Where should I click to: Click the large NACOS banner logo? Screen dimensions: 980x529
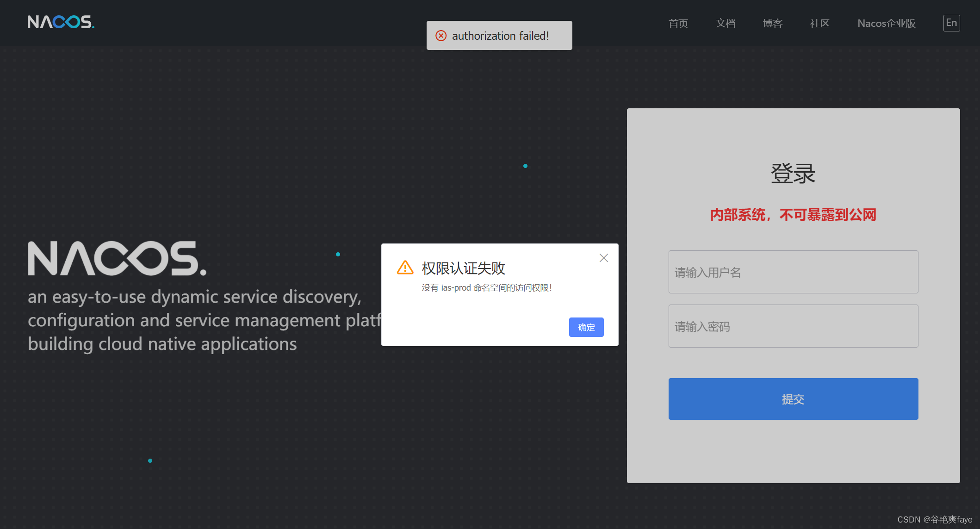(117, 258)
